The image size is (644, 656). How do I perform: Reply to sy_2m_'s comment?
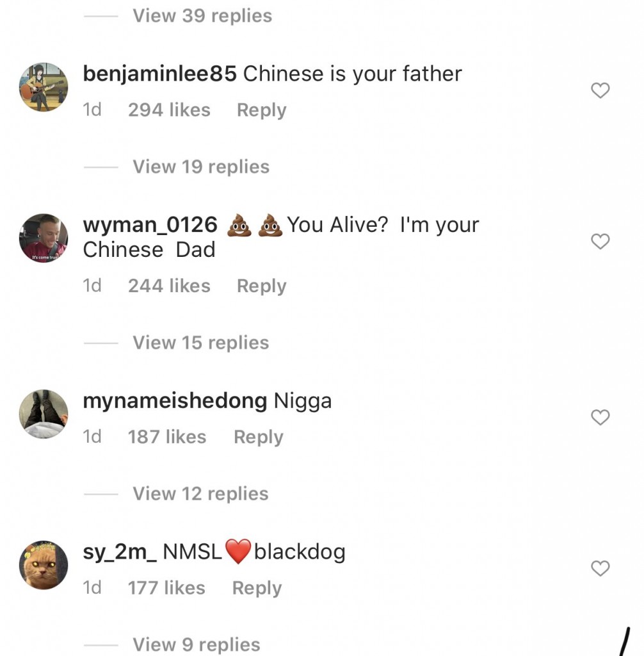click(257, 588)
